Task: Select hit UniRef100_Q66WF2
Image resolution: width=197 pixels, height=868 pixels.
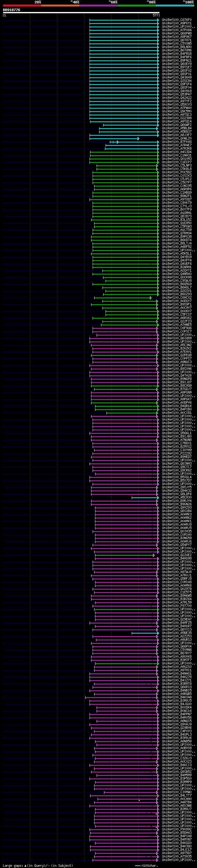Action: (176, 125)
